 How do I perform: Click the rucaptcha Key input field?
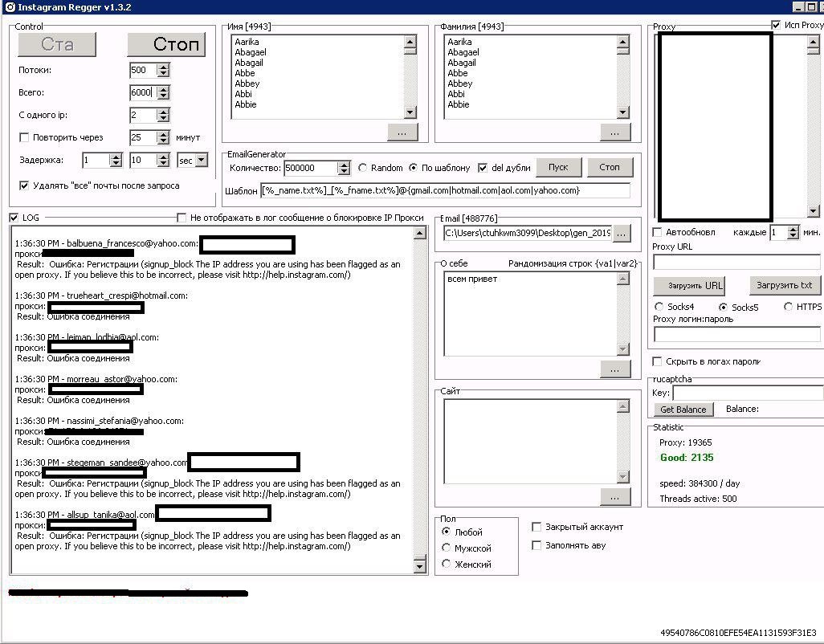pyautogui.click(x=748, y=393)
